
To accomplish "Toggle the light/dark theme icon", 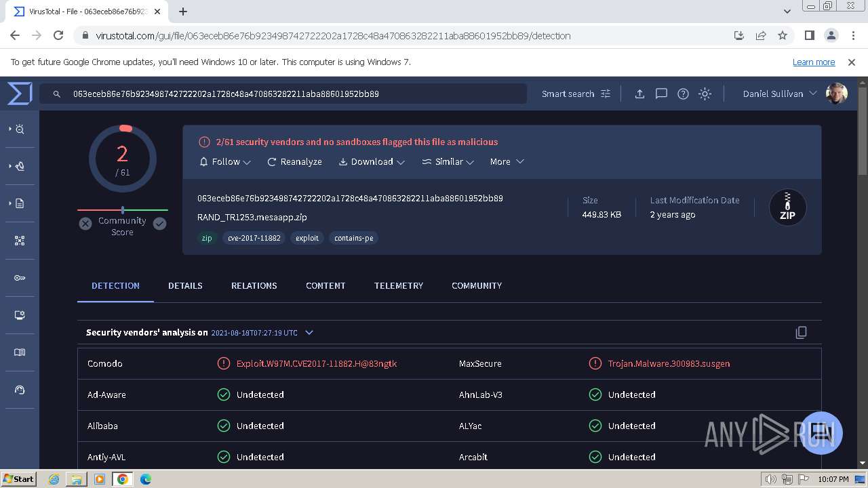I will [705, 94].
